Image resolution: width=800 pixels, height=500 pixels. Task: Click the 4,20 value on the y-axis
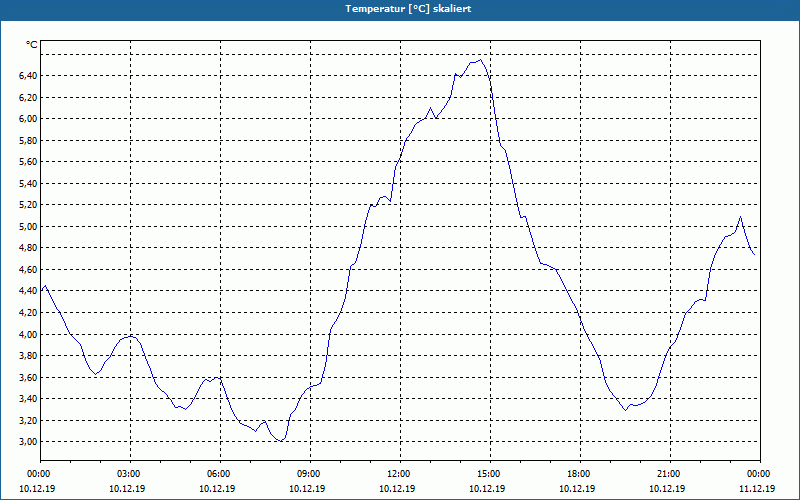click(x=29, y=313)
